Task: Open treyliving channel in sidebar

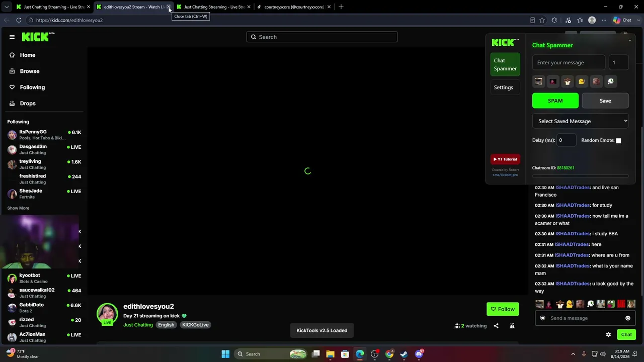Action: [44, 164]
